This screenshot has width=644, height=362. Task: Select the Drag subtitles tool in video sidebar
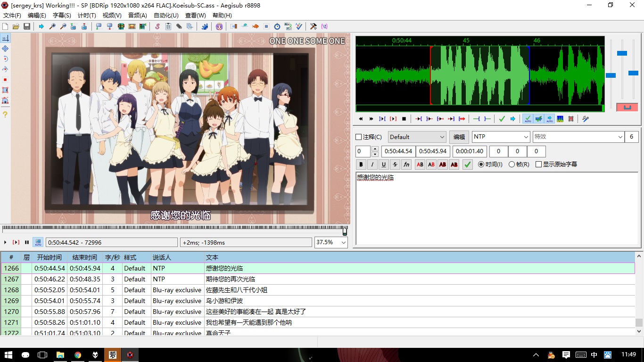pos(5,49)
